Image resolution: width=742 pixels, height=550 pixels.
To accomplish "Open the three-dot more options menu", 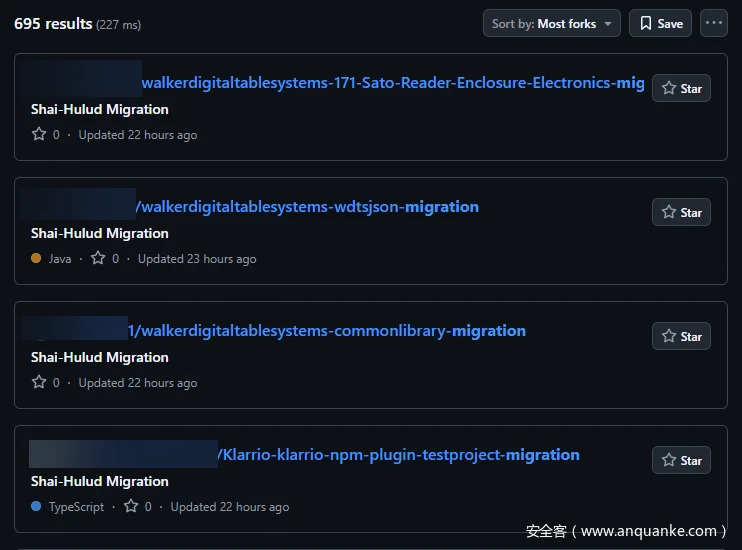I will pos(713,23).
